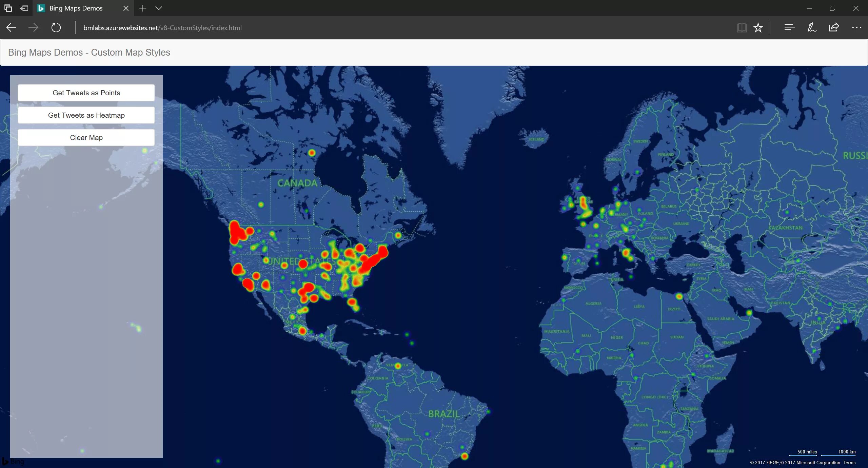Click the ICELAND map label
This screenshot has width=868, height=468.
(536, 139)
